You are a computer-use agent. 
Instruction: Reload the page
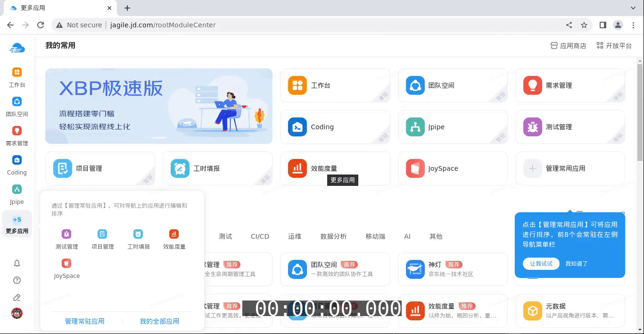pos(41,25)
